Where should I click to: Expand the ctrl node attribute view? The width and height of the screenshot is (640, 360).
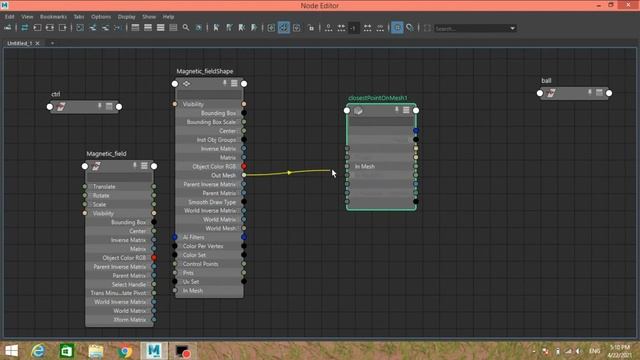tap(109, 106)
